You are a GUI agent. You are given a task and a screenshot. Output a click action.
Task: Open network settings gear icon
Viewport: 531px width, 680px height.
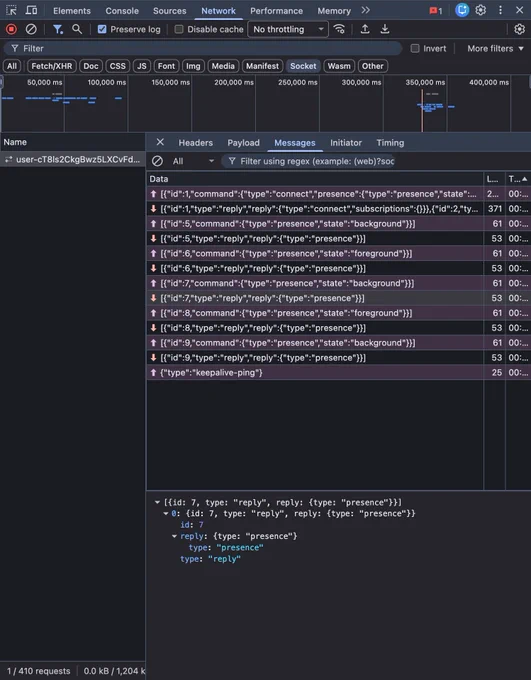(x=519, y=29)
